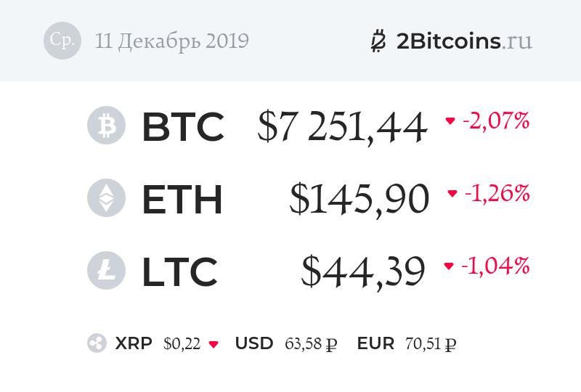The height and width of the screenshot is (392, 581).
Task: Select the ETH ticker label
Action: [182, 199]
